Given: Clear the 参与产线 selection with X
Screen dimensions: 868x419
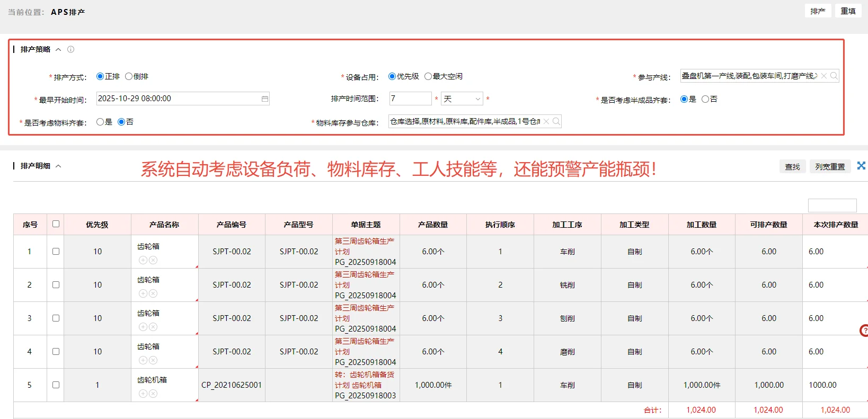Looking at the screenshot, I should pos(824,76).
